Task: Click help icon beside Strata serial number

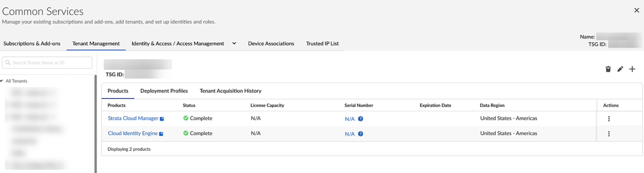Action: (360, 119)
